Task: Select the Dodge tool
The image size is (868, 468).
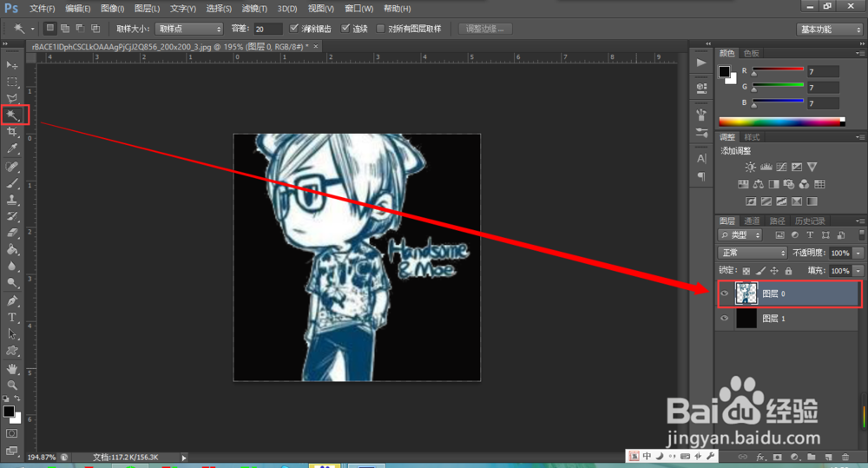Action: click(x=11, y=282)
